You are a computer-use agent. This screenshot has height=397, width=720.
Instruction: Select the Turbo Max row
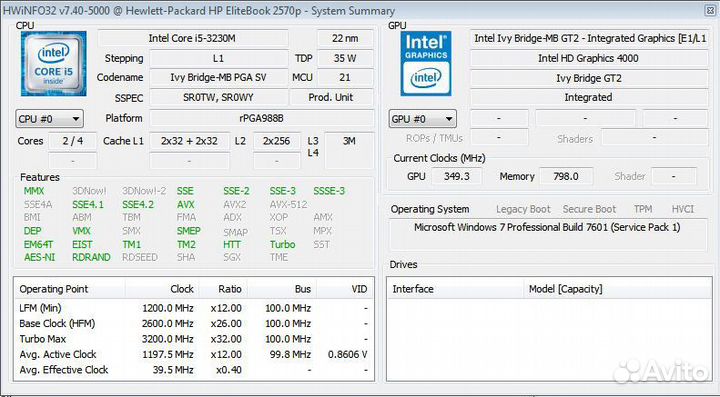(193, 339)
